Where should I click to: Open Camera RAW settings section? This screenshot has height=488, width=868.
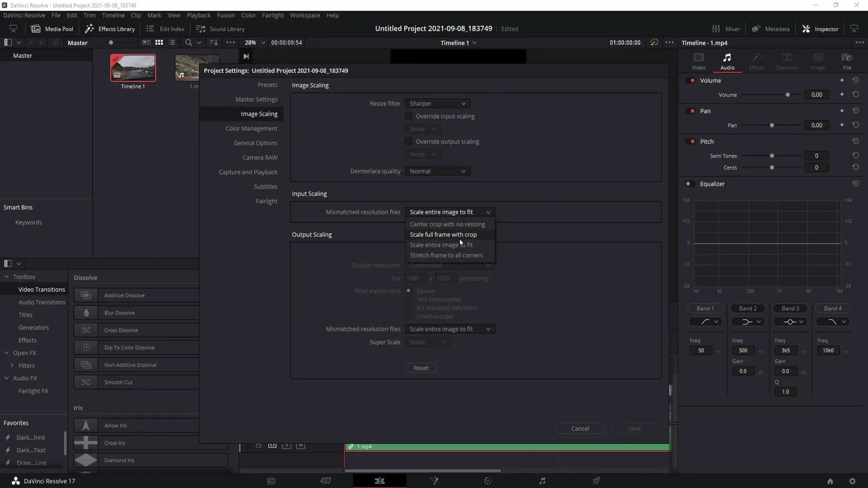260,158
